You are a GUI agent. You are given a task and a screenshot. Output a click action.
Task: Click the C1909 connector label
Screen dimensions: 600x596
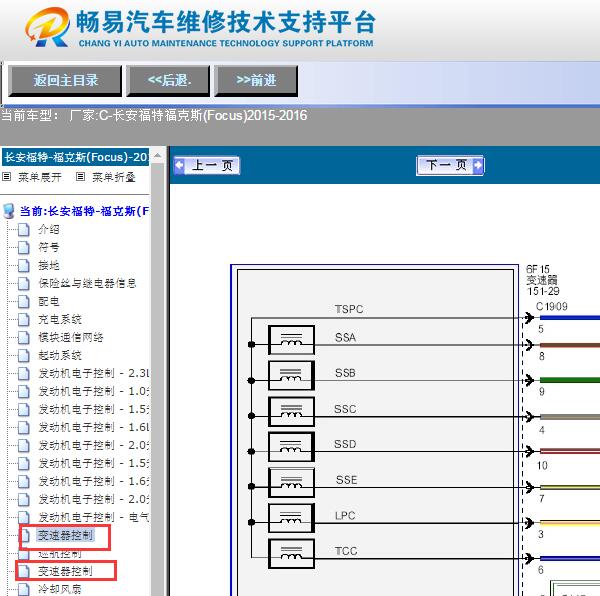(x=551, y=306)
